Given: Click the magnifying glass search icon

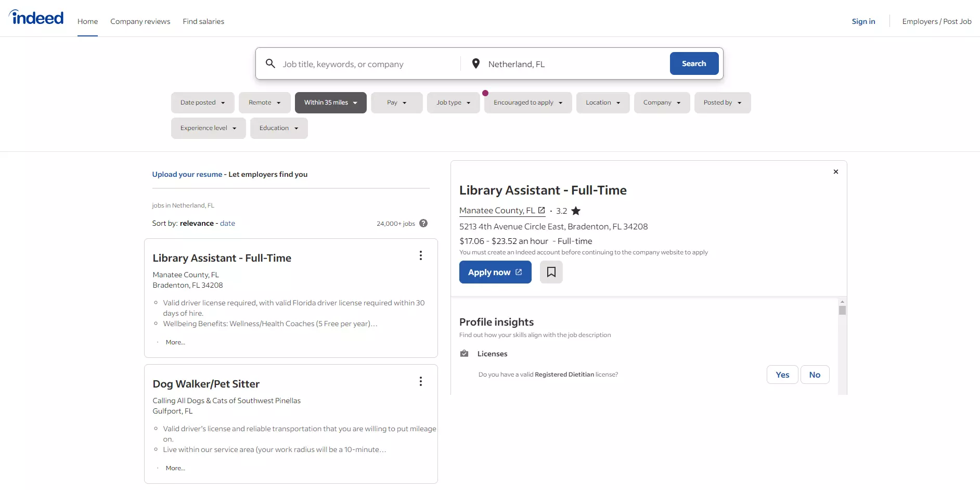Looking at the screenshot, I should point(270,63).
